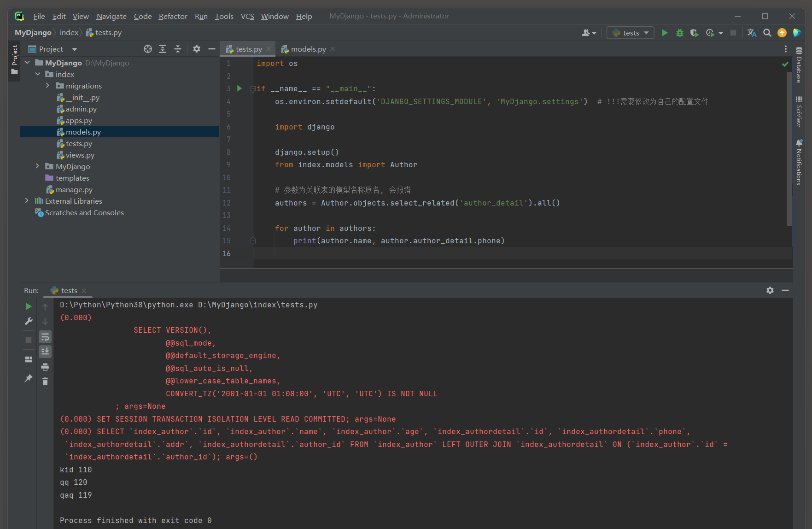Toggle scroll to end in Run console

tap(45, 352)
